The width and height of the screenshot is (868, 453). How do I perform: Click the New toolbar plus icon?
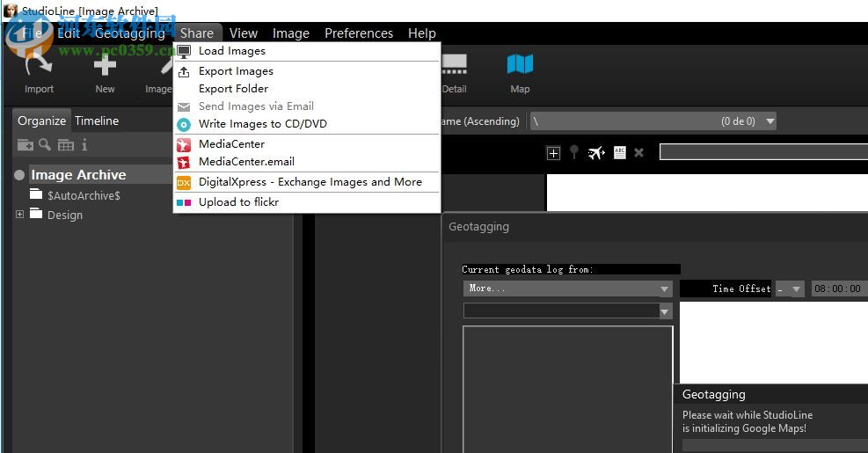[x=105, y=67]
